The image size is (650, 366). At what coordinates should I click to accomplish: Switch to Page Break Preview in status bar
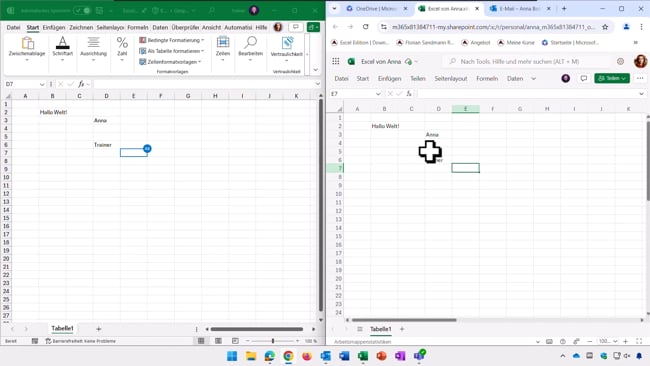coord(235,341)
